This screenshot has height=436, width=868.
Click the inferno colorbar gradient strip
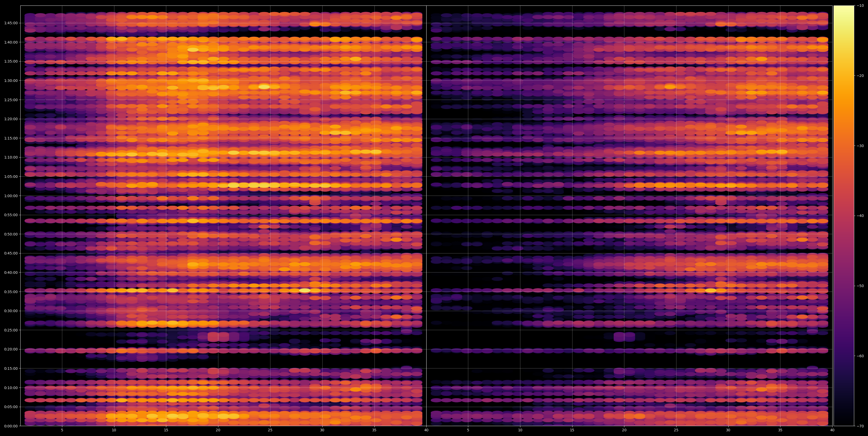pos(844,216)
